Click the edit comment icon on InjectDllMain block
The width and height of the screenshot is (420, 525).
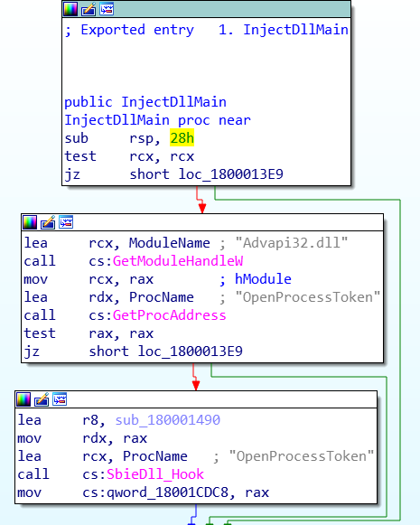pyautogui.click(x=89, y=9)
